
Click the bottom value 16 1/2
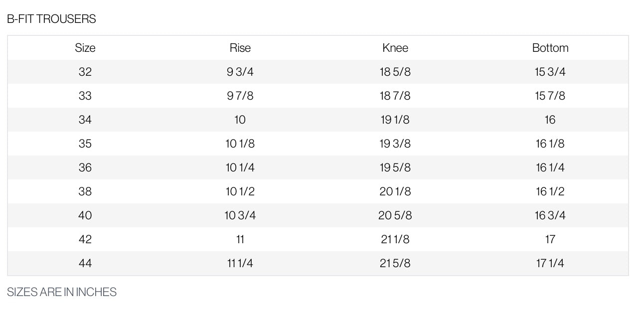point(550,191)
